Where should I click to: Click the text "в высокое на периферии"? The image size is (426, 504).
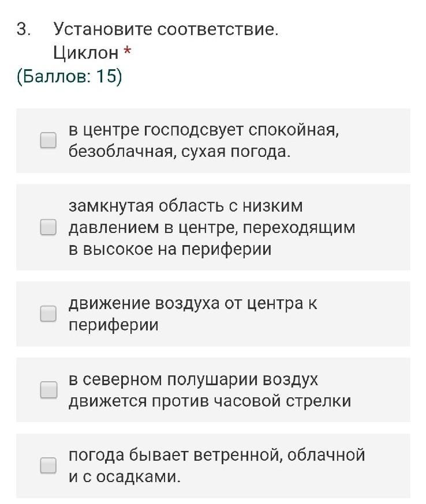pos(170,250)
